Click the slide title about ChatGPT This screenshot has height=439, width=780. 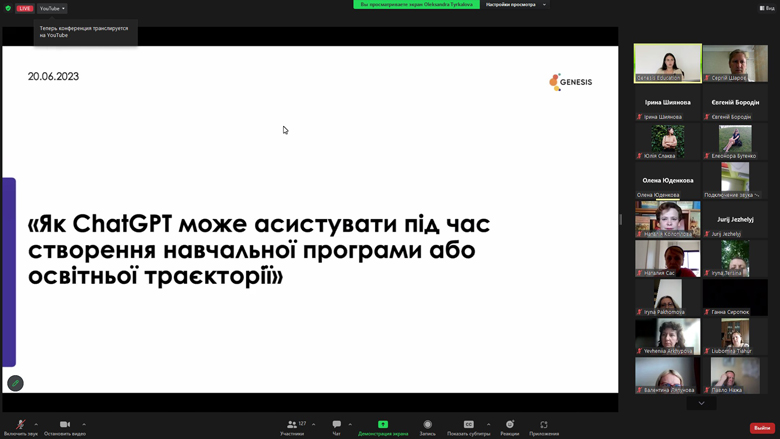(x=259, y=250)
